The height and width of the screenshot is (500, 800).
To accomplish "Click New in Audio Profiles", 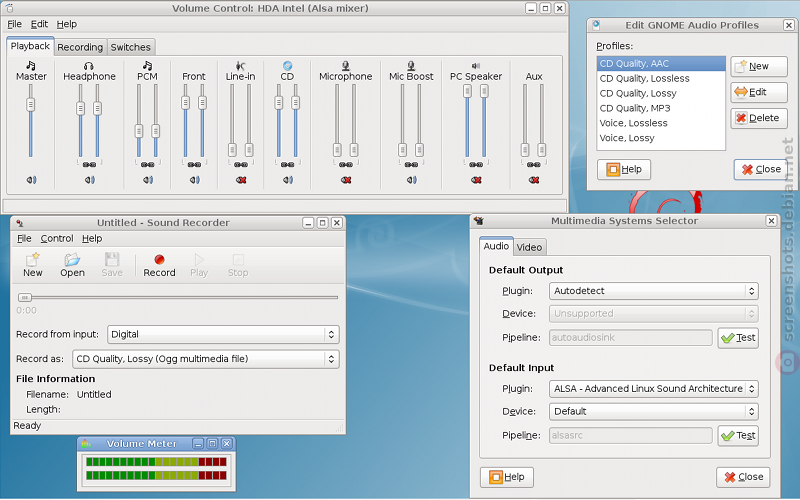I will [x=759, y=66].
